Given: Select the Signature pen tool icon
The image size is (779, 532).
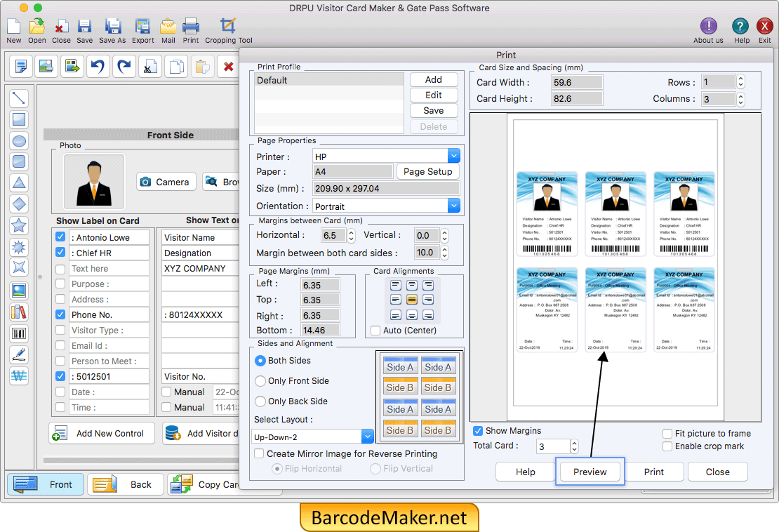Looking at the screenshot, I should [19, 354].
